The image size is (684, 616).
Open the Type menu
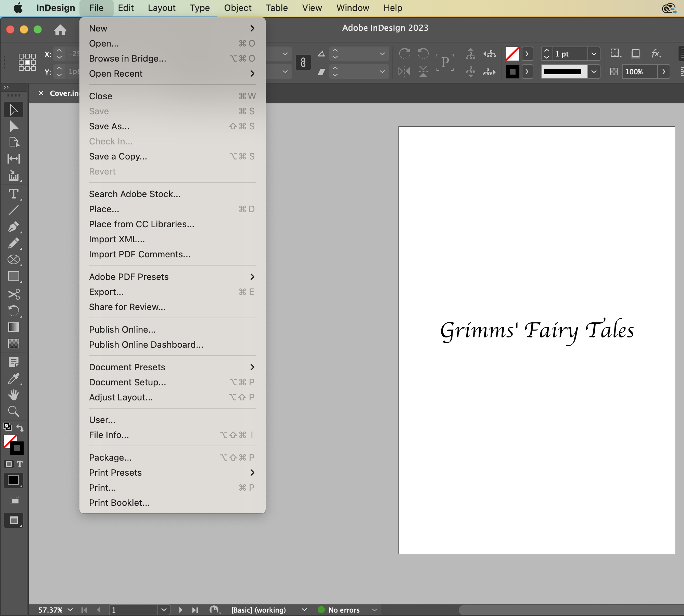click(200, 8)
